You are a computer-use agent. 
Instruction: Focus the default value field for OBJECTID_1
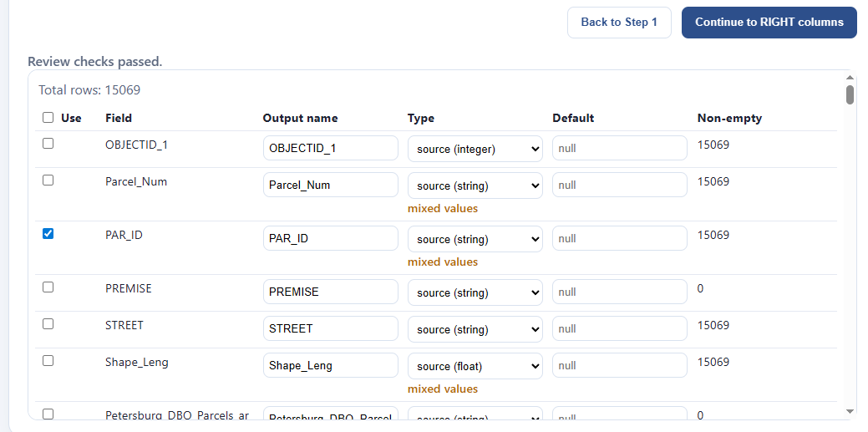619,149
